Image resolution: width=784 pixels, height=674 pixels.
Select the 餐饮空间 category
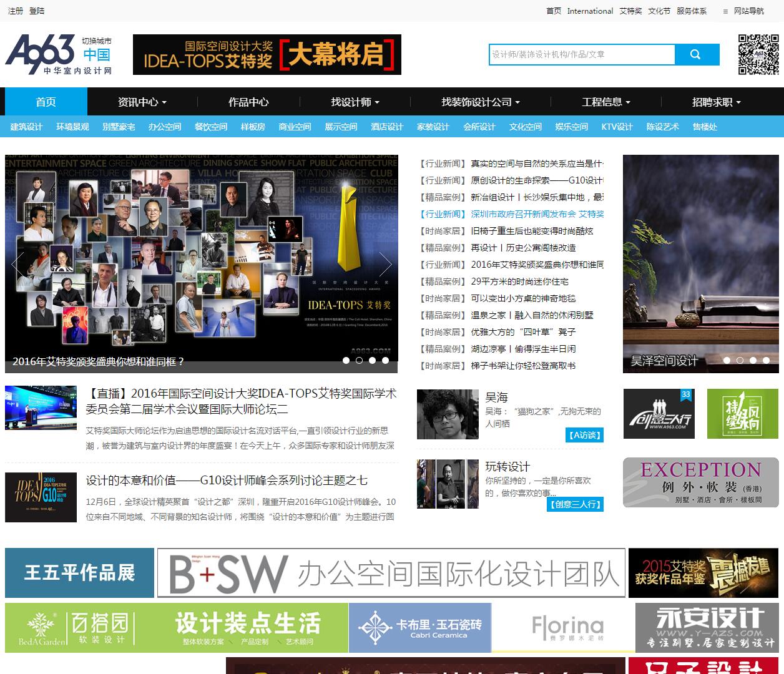[211, 127]
